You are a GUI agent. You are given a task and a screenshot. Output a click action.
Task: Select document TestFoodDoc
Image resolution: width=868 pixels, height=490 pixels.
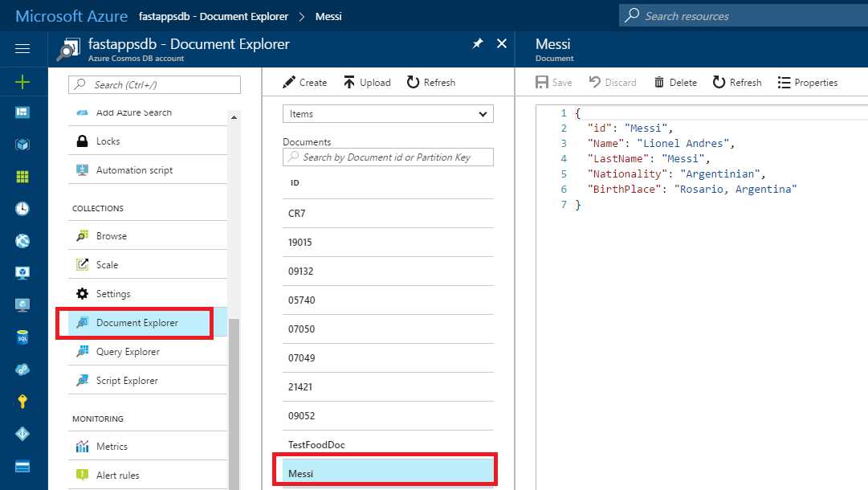[x=388, y=444]
